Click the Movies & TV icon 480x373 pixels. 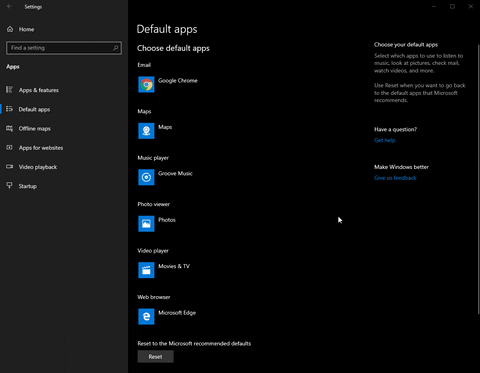click(x=146, y=270)
